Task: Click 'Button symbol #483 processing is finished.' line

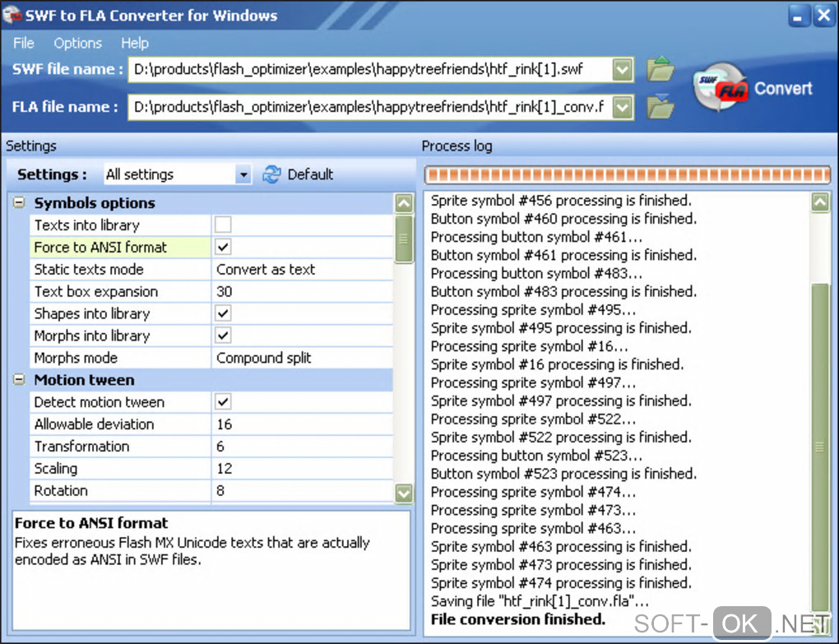Action: 564,291
